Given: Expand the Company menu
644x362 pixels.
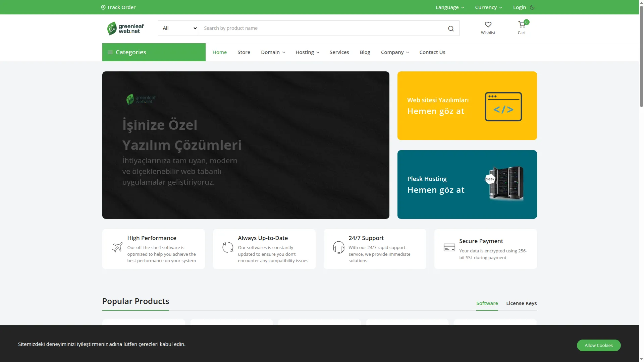Looking at the screenshot, I should click(395, 52).
